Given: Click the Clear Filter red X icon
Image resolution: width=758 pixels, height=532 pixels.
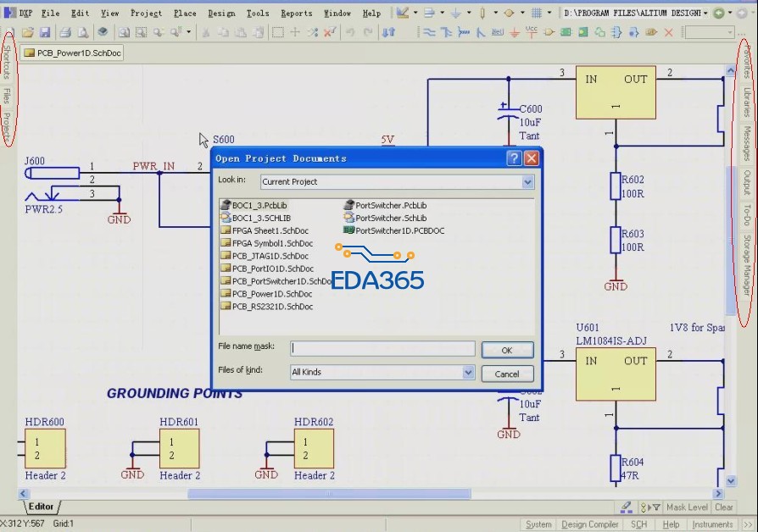Looking at the screenshot, I should 330,32.
